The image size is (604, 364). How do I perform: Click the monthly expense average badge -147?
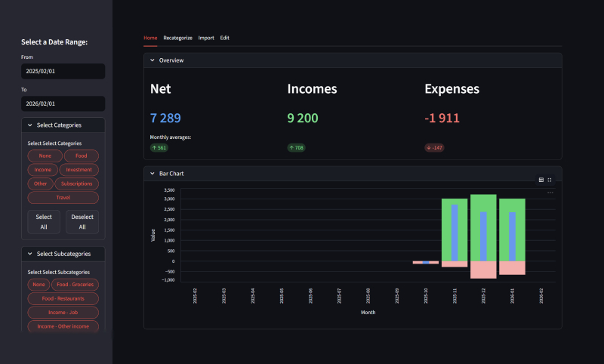point(434,147)
